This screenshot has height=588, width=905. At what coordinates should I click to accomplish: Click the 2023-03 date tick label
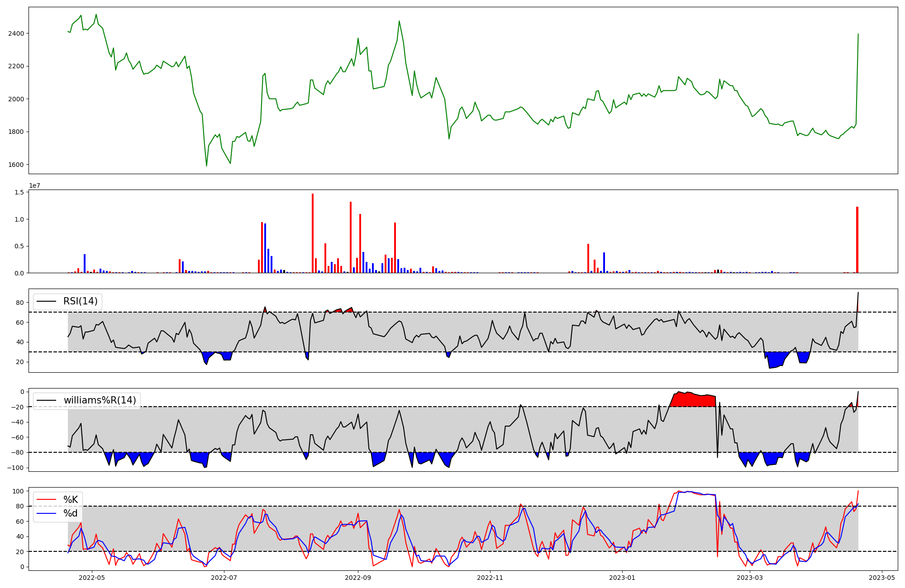(x=750, y=578)
